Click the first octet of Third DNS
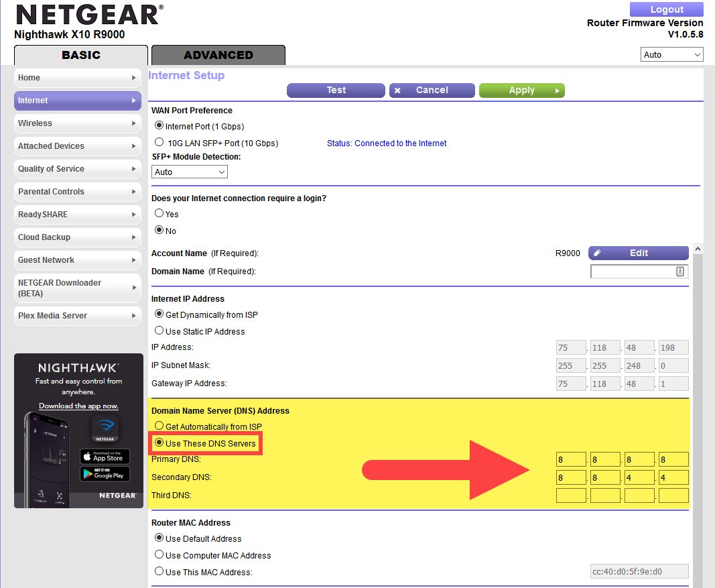 [x=571, y=495]
